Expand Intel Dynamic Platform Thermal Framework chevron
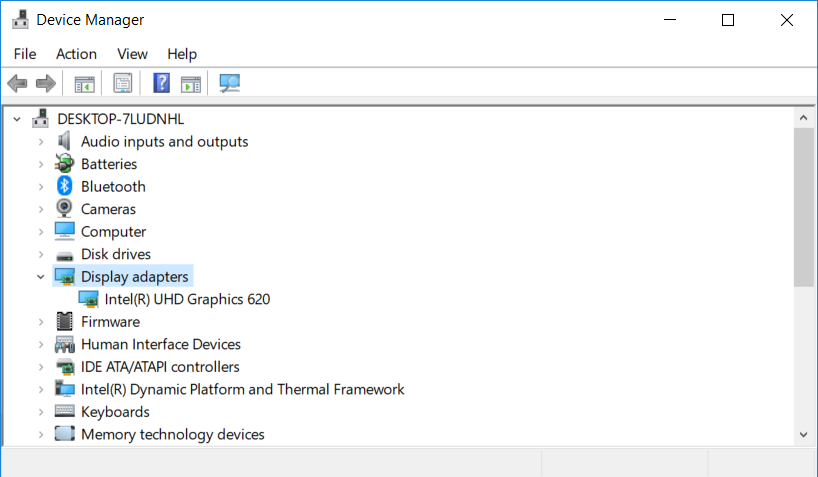 point(41,389)
